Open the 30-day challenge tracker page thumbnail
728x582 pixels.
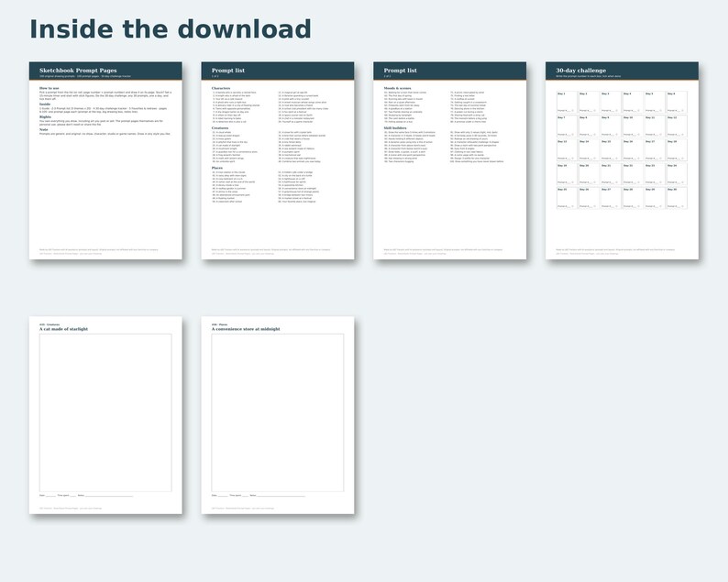click(623, 160)
